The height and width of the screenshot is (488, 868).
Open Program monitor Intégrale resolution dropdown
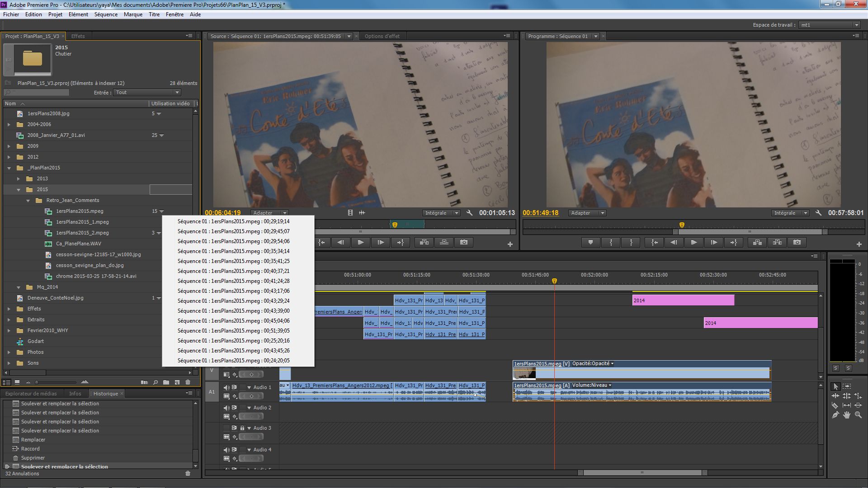pos(790,213)
